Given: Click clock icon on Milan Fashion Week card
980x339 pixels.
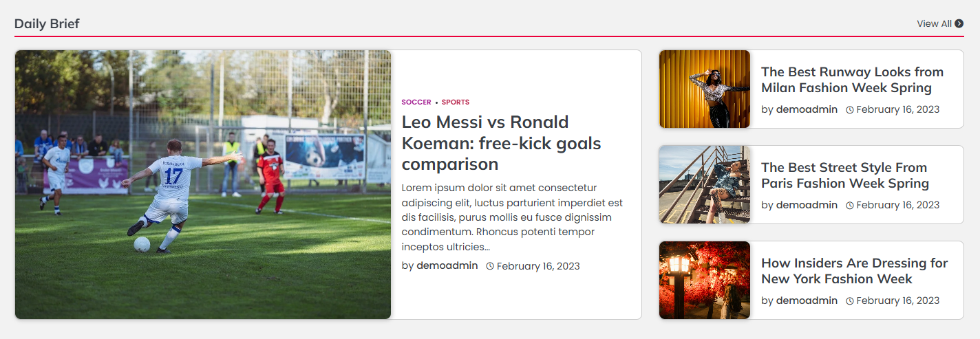Looking at the screenshot, I should click(849, 110).
